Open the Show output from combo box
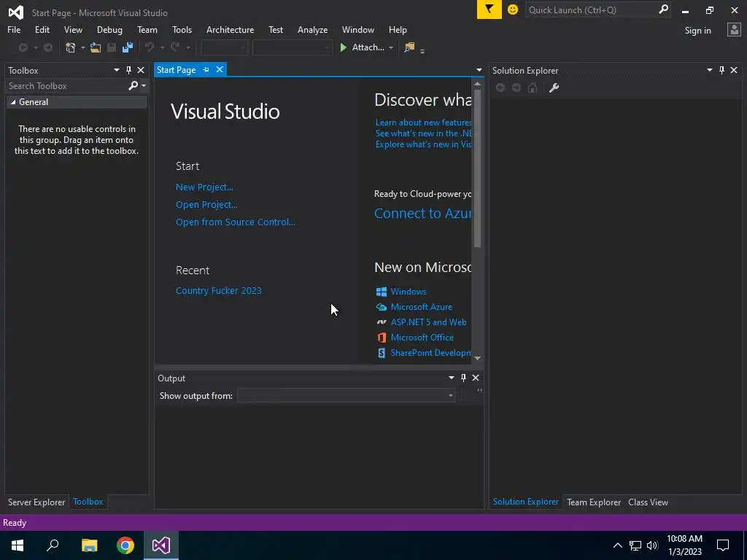Viewport: 747px width, 560px height. coord(347,396)
